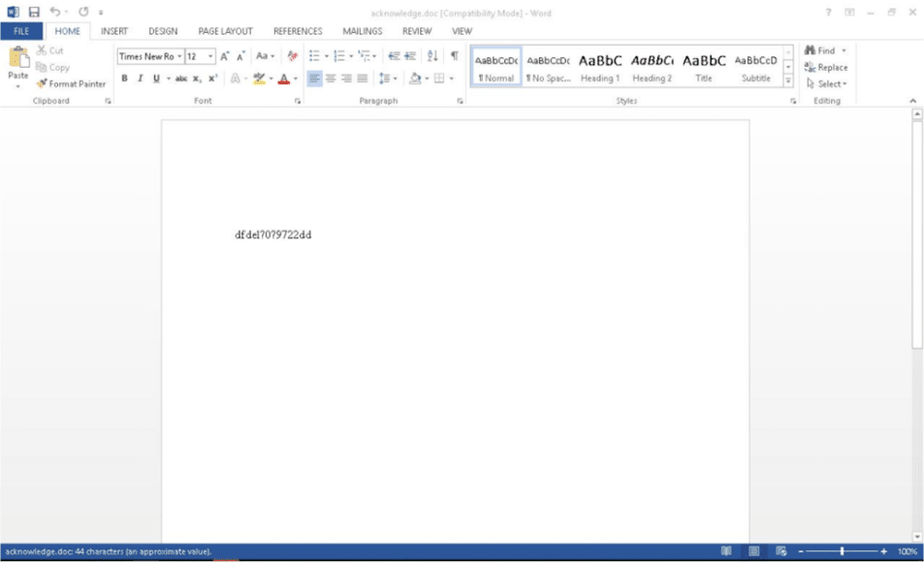924x564 pixels.
Task: Clear all formatting from the text
Action: pyautogui.click(x=292, y=56)
